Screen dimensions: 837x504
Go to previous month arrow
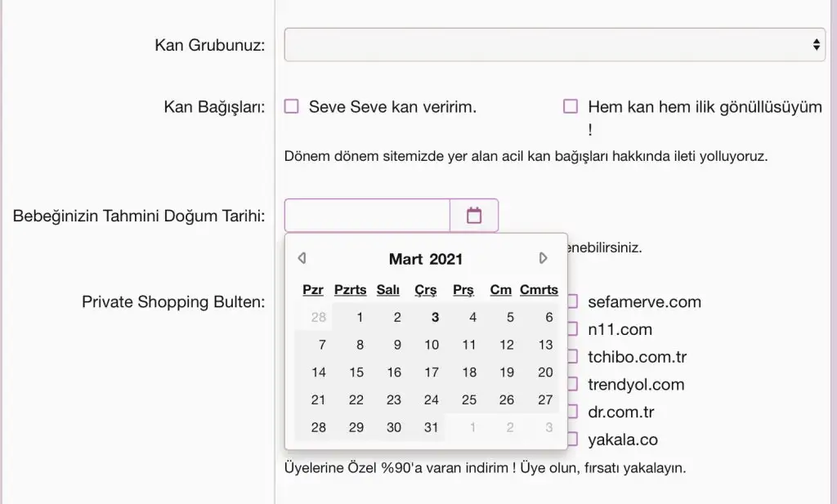coord(302,258)
